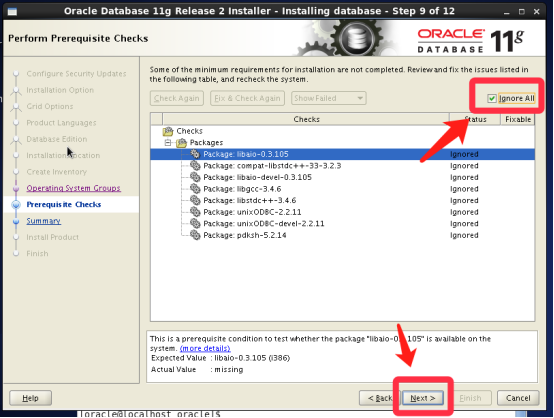554x418 pixels.
Task: Open the Help button
Action: pos(30,398)
